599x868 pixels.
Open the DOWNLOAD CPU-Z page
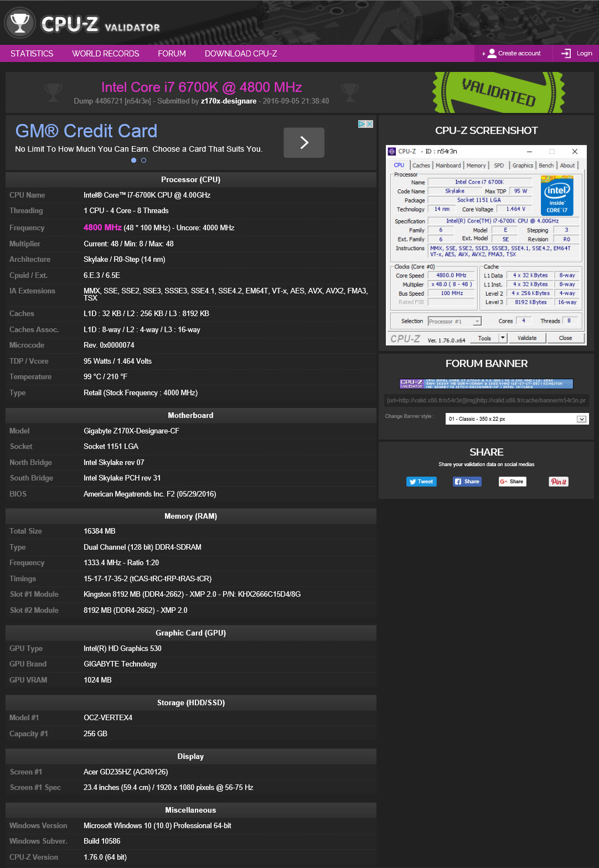point(241,54)
